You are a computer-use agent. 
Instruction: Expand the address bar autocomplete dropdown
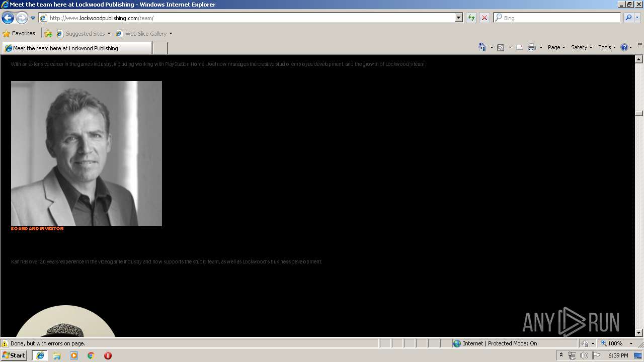pos(458,18)
